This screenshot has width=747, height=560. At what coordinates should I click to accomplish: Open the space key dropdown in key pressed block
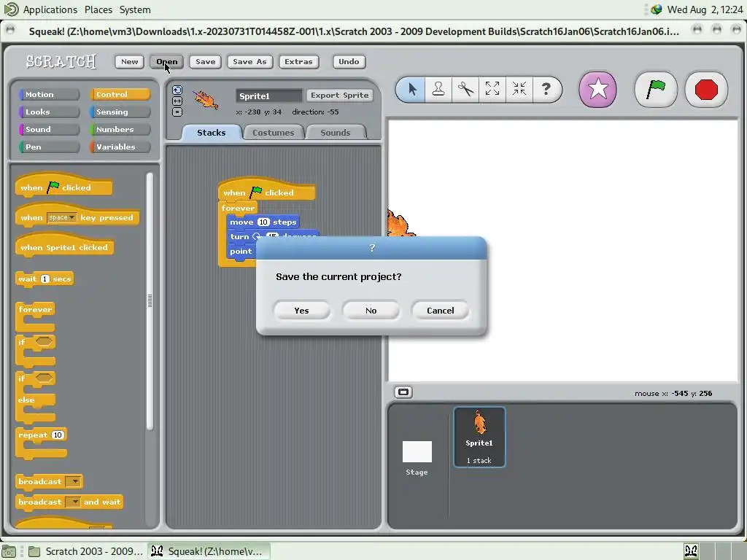coord(62,217)
